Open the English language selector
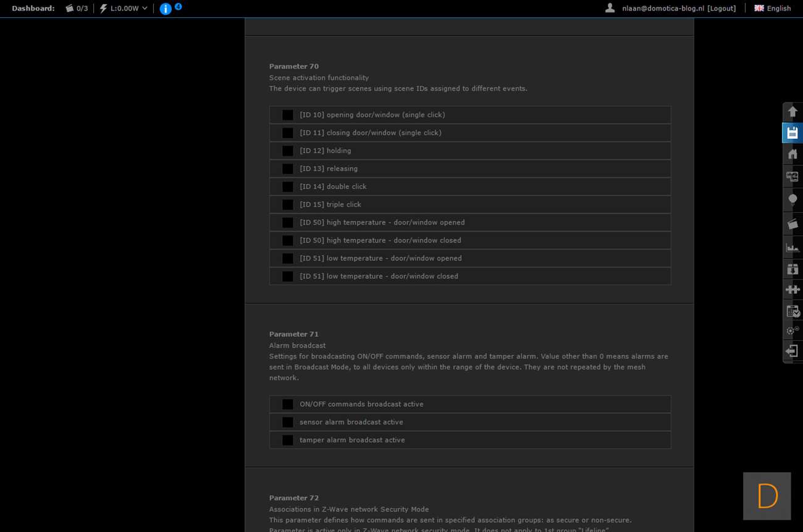 pyautogui.click(x=779, y=9)
